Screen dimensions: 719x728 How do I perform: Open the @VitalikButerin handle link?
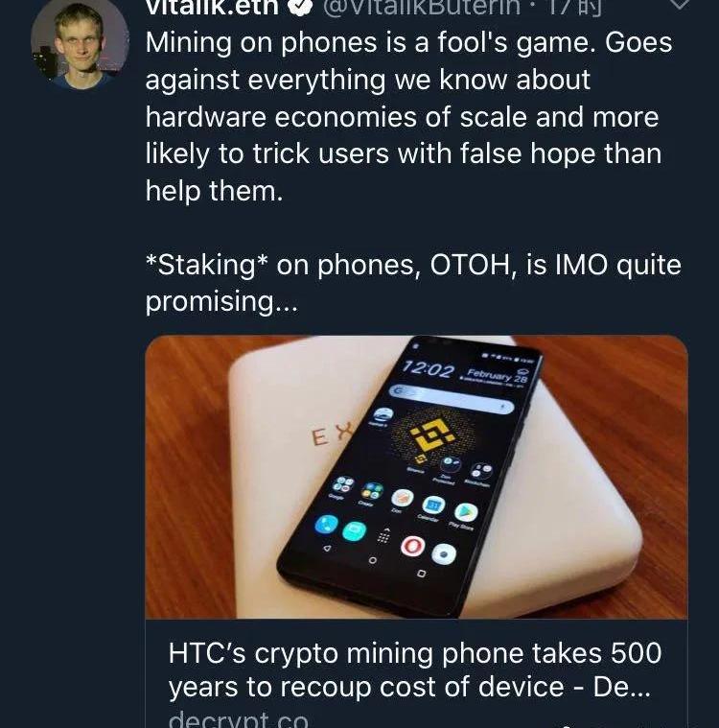tap(421, 7)
